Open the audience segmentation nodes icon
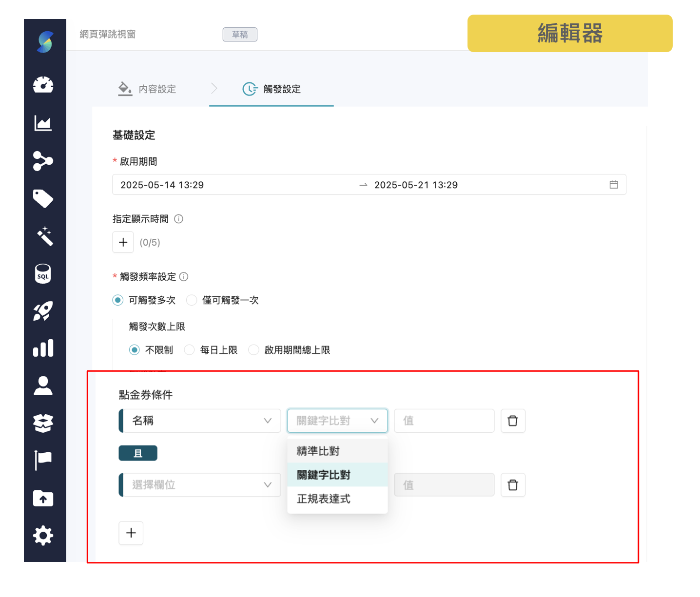The height and width of the screenshot is (597, 700). point(43,161)
